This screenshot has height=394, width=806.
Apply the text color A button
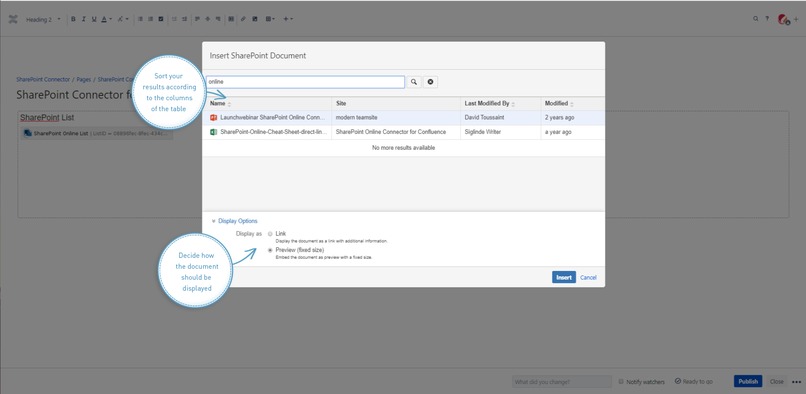[x=104, y=19]
